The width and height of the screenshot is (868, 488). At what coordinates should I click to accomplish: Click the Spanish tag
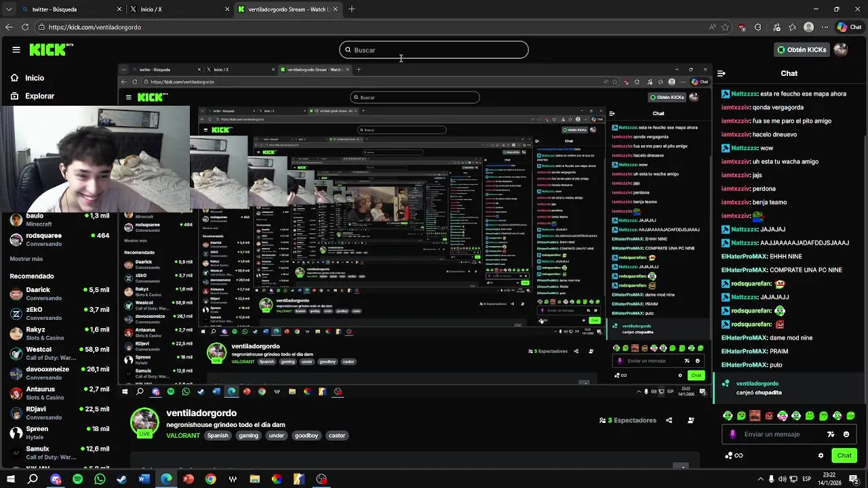pyautogui.click(x=218, y=436)
